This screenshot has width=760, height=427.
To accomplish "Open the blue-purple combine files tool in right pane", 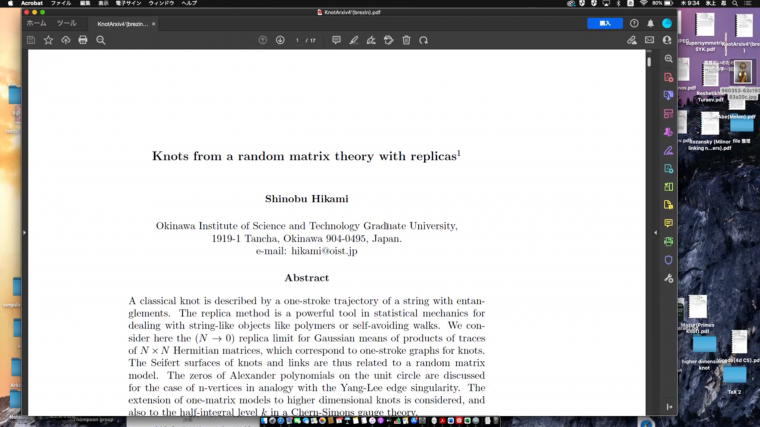I will point(668,95).
